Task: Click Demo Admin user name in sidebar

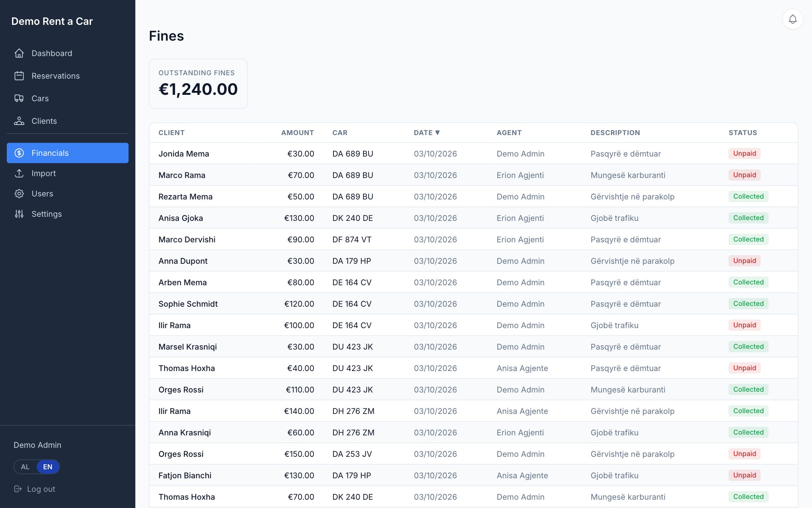Action: pos(37,445)
